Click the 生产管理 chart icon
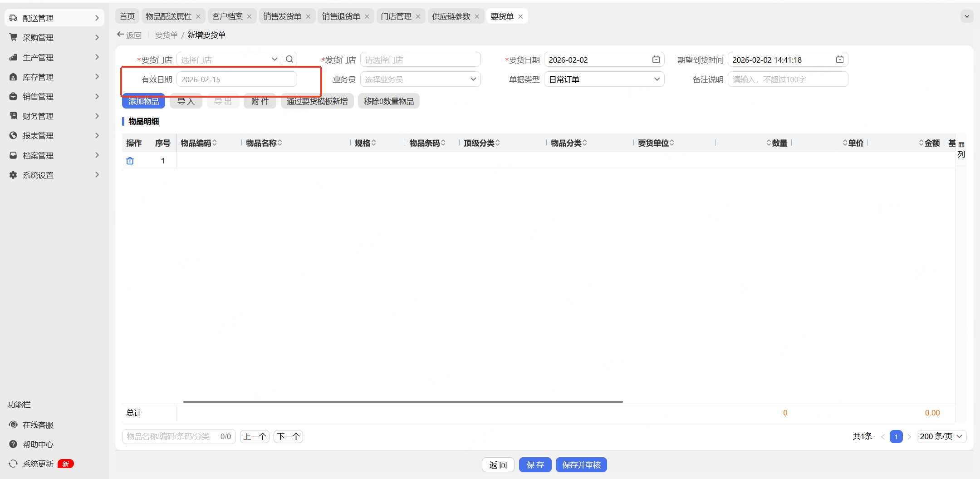 click(13, 58)
